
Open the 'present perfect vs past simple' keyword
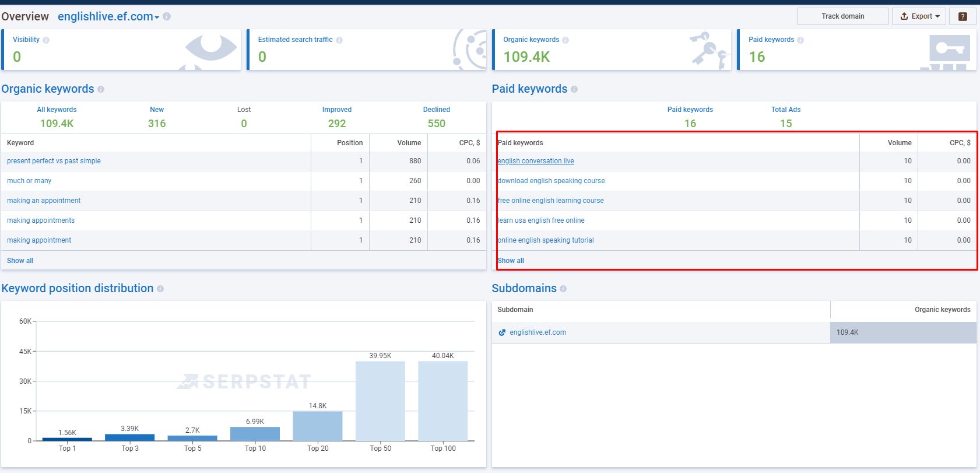click(x=54, y=161)
